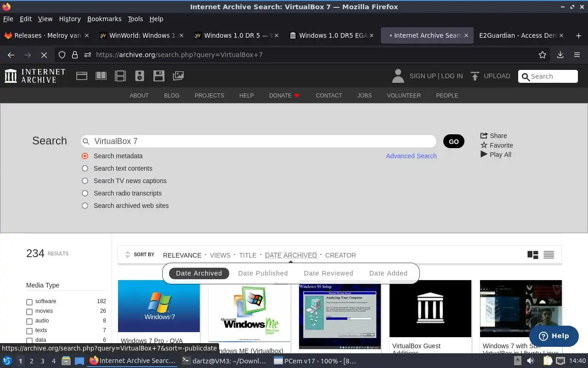588x368 pixels.
Task: Select Search TV news captions option
Action: click(x=85, y=181)
